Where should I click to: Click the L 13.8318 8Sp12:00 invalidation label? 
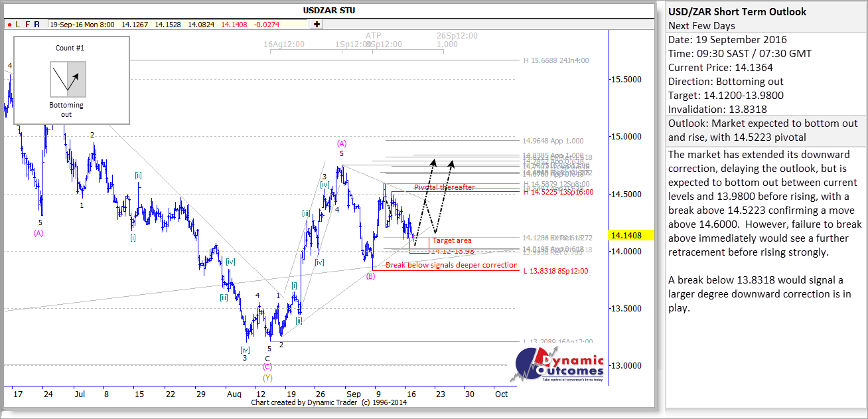556,271
